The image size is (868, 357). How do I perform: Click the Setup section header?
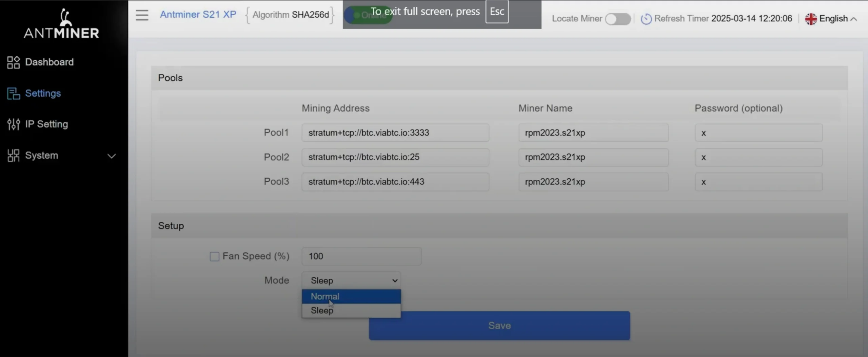click(499, 226)
